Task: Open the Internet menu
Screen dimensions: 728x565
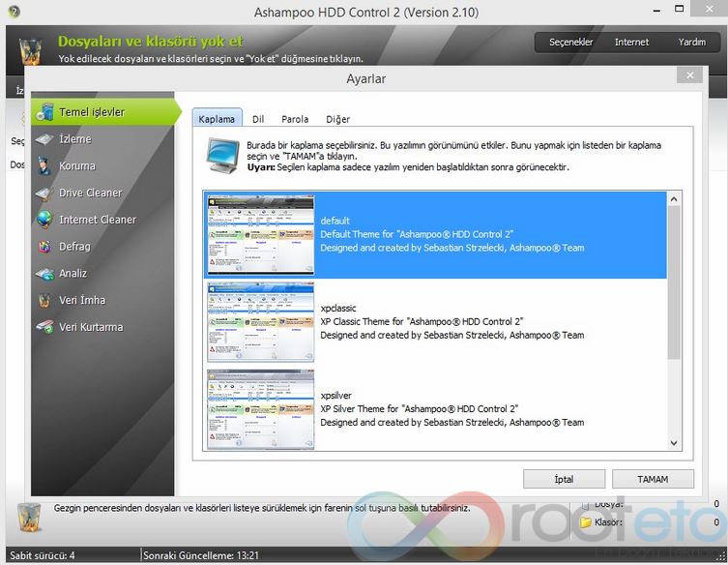Action: [x=631, y=42]
